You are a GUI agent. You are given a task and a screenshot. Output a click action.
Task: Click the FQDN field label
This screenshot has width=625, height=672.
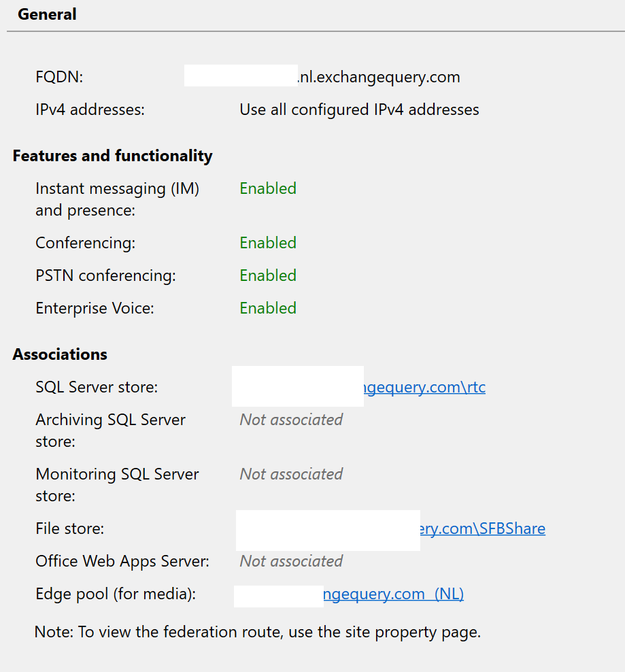coord(59,78)
